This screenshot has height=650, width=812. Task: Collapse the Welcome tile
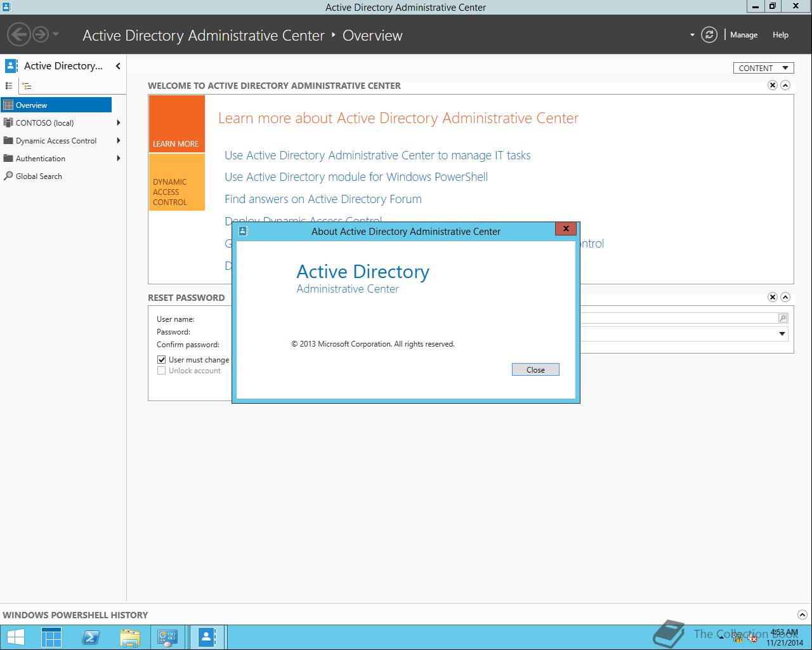[785, 85]
